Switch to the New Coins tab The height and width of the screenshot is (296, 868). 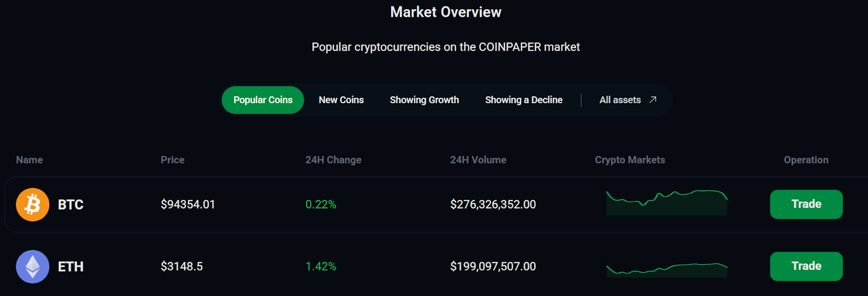coord(341,100)
